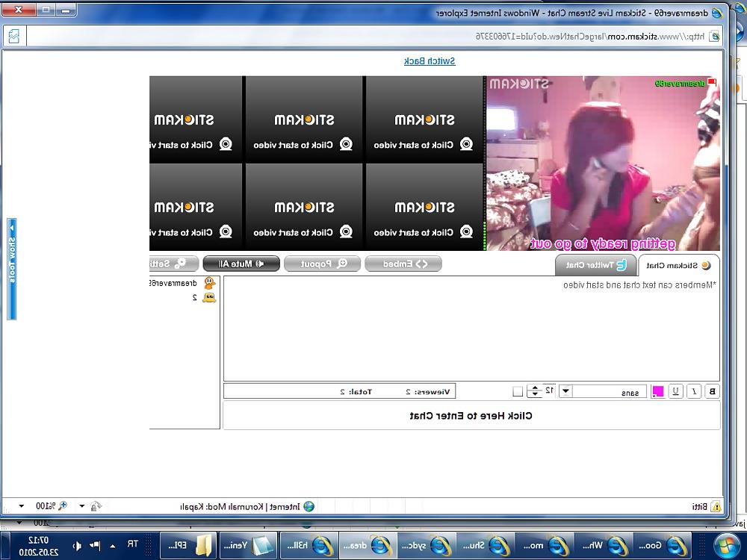Click the Viewers: 2 counter text
This screenshot has width=747, height=560.
pyautogui.click(x=428, y=391)
